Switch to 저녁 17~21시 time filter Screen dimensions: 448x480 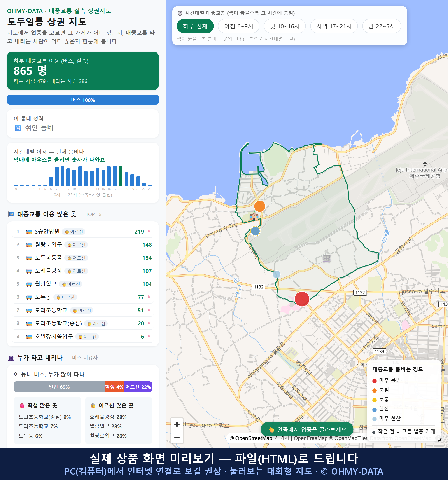[x=334, y=26]
